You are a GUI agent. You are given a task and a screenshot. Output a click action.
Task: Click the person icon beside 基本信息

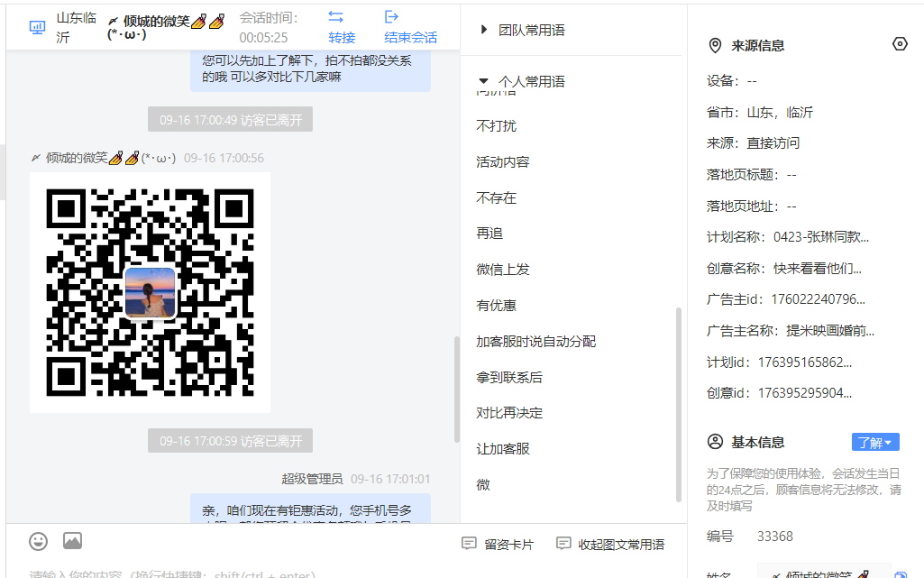point(715,442)
